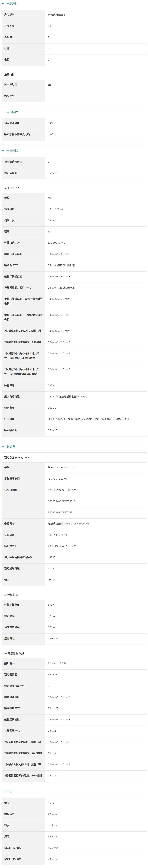The height and width of the screenshot is (868, 148).
Task: Click the 污染等级 row label
Action: [9, 96]
